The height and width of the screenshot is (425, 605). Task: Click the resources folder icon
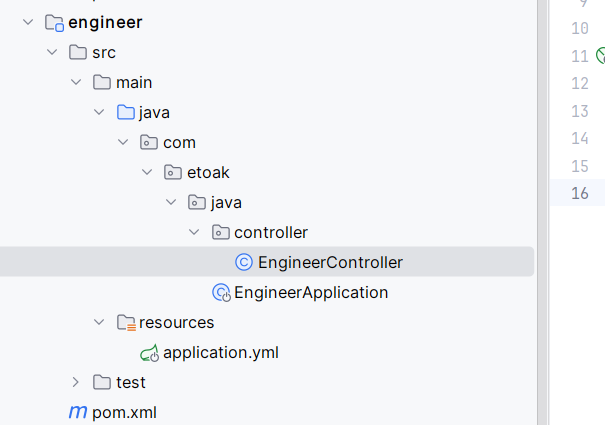126,323
